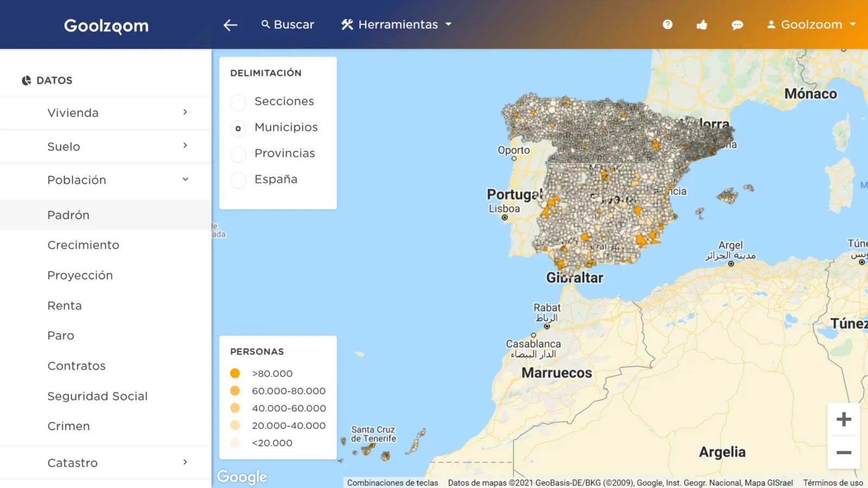This screenshot has width=868, height=488.
Task: Select the Crecimiento menu item
Action: (106, 245)
